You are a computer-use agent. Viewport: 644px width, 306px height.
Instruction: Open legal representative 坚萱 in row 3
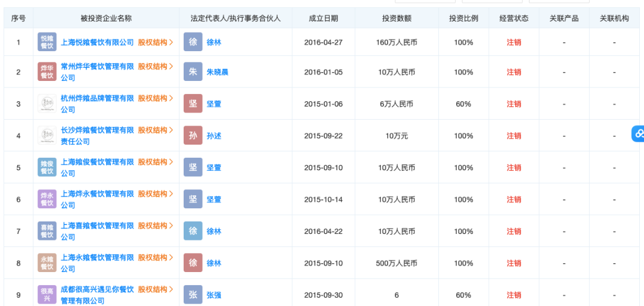[x=213, y=104]
